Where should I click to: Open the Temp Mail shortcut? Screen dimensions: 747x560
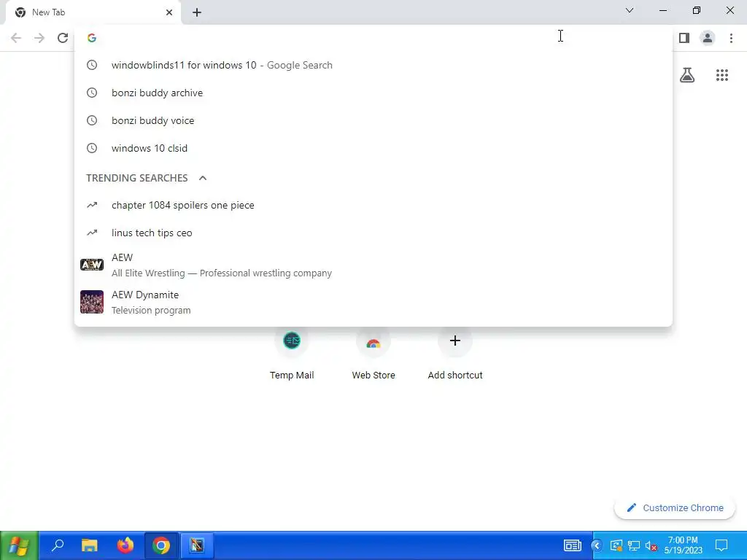292,352
